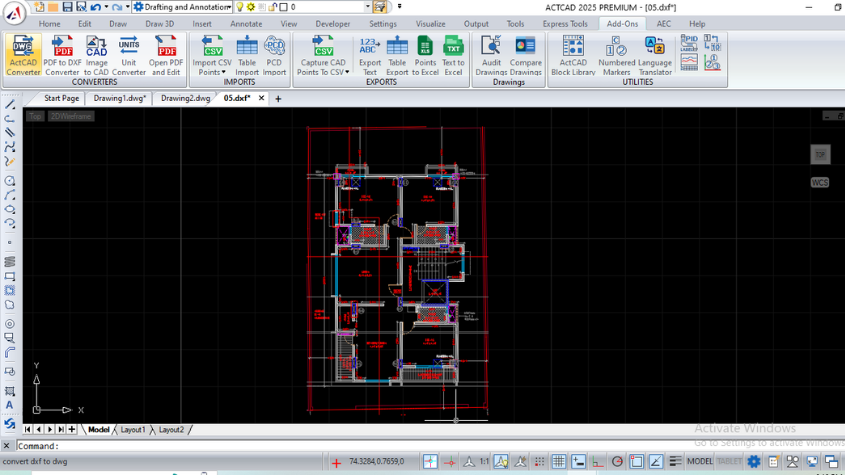Export Points to Excel
The width and height of the screenshot is (845, 475).
(425, 56)
